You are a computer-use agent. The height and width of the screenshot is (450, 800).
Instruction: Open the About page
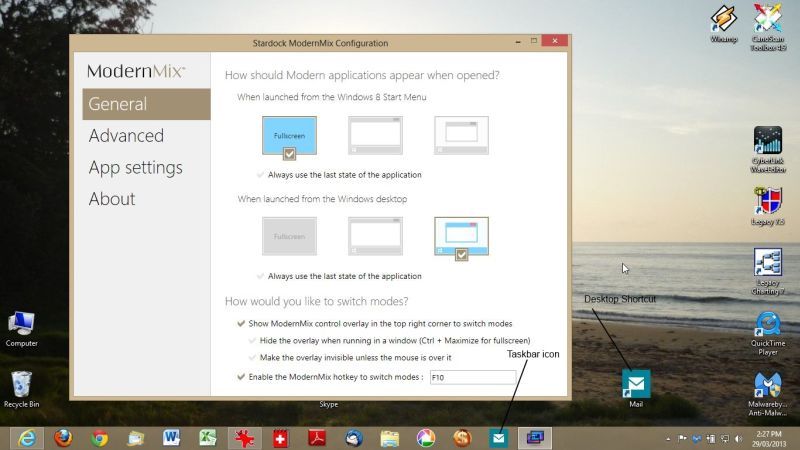pyautogui.click(x=112, y=199)
